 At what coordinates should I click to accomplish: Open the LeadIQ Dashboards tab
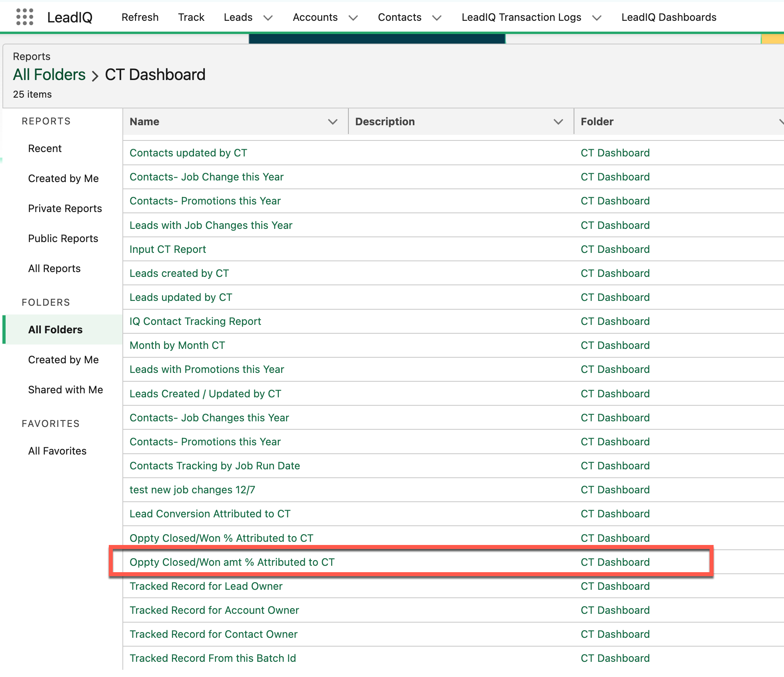pyautogui.click(x=669, y=17)
